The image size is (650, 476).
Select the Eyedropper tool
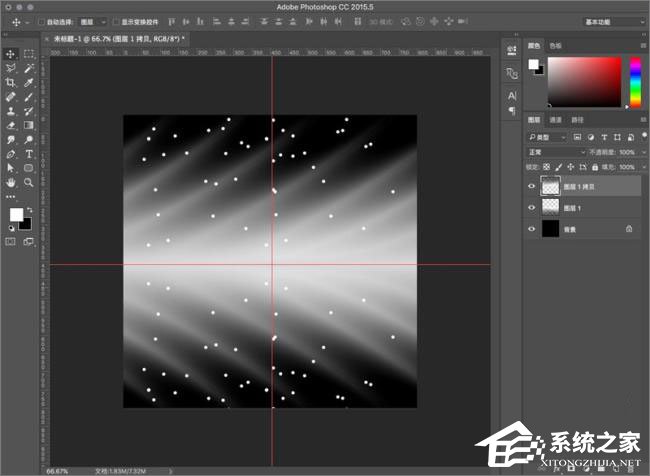[x=29, y=83]
